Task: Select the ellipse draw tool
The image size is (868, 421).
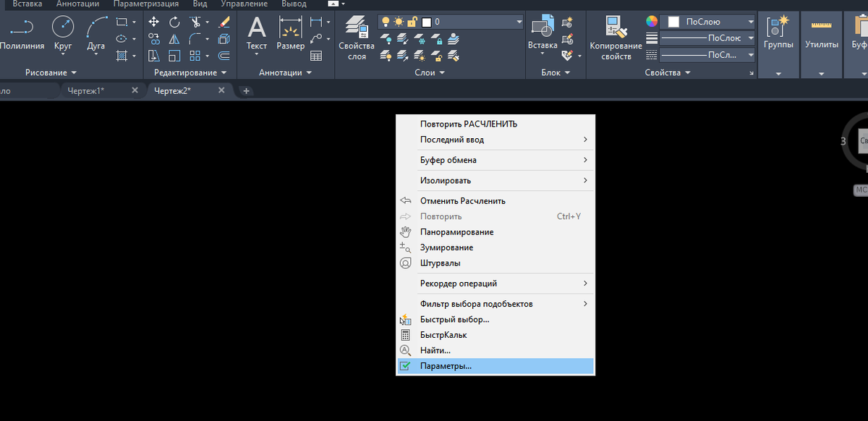Action: pos(122,39)
